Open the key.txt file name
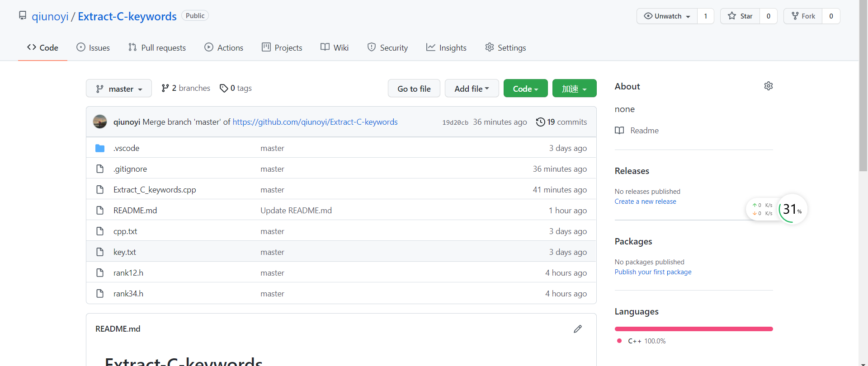 point(125,252)
